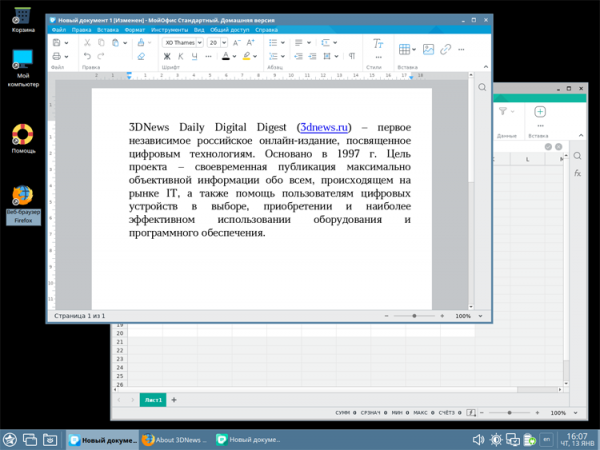Click the filter funnel icon in spreadsheet
600x450 pixels.
[x=503, y=111]
